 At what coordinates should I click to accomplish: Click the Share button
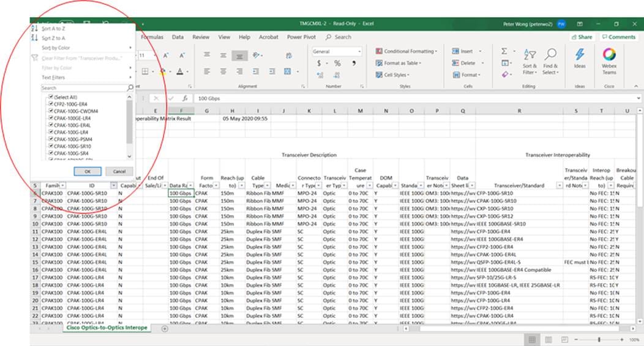click(582, 37)
